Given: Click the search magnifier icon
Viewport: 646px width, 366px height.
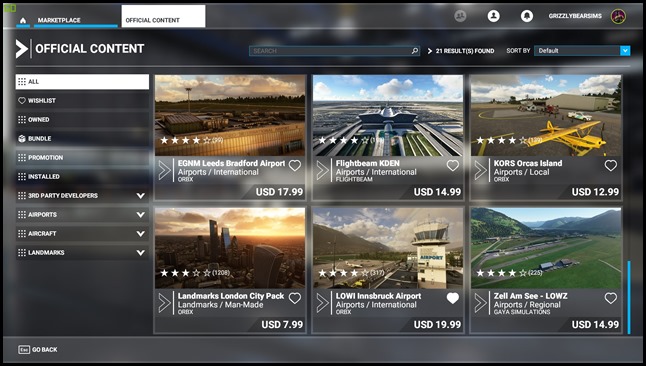Looking at the screenshot, I should [414, 51].
